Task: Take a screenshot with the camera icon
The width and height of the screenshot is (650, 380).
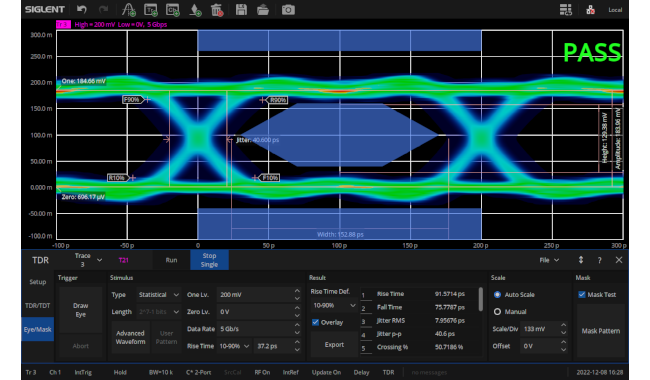Action: click(x=288, y=9)
